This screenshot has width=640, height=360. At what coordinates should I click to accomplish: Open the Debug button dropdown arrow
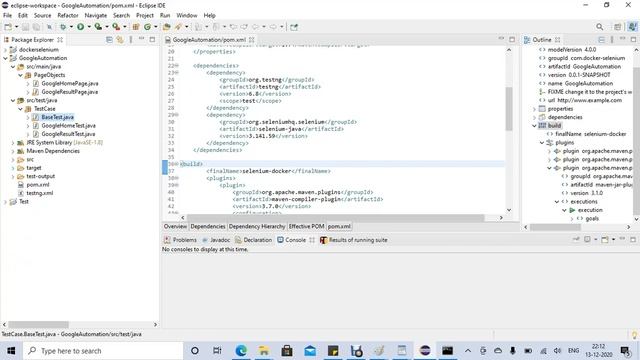click(71, 27)
